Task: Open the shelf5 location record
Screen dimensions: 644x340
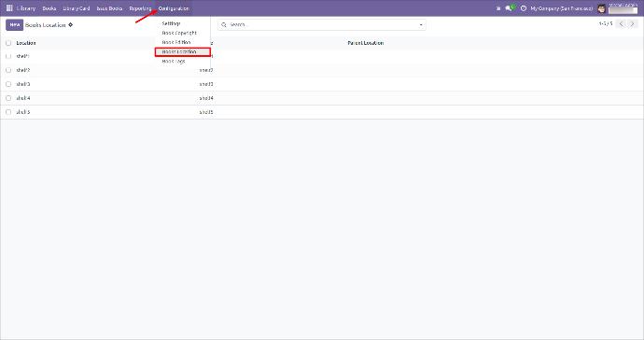Action: 23,112
